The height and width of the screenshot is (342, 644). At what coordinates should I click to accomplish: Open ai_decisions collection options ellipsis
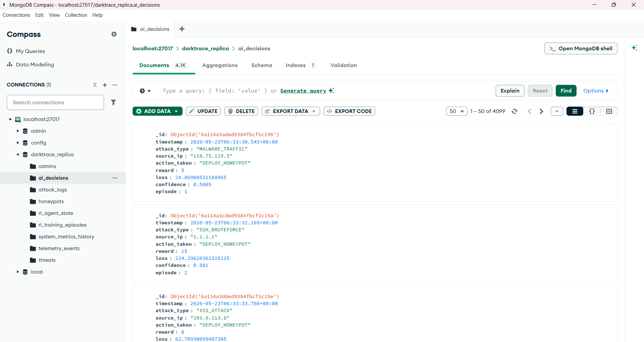point(115,178)
